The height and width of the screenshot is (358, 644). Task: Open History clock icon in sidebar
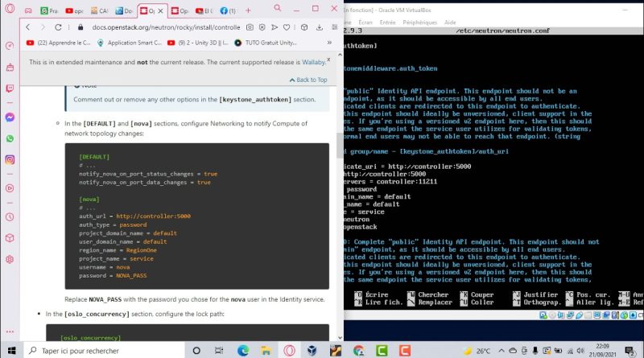10,216
